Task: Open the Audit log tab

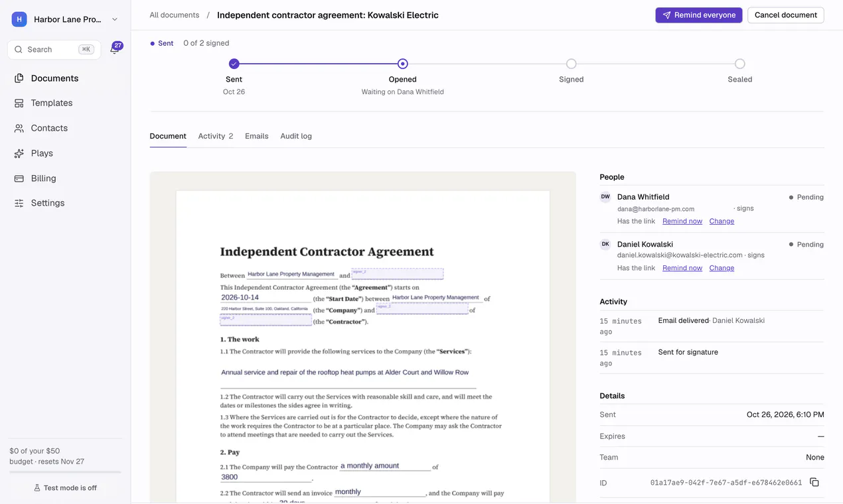Action: tap(296, 136)
